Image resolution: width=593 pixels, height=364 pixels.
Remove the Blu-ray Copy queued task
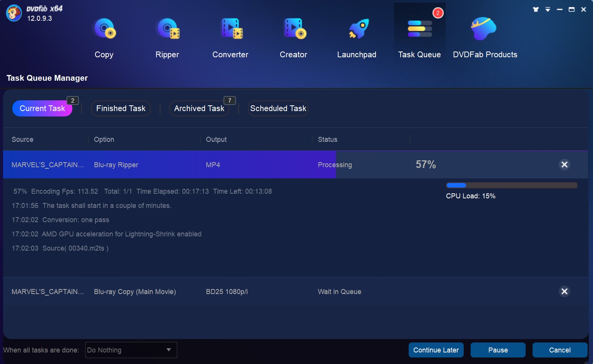565,291
